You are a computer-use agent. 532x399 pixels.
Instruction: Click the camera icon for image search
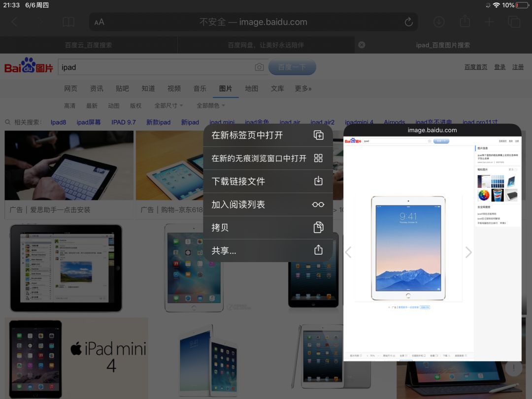260,66
